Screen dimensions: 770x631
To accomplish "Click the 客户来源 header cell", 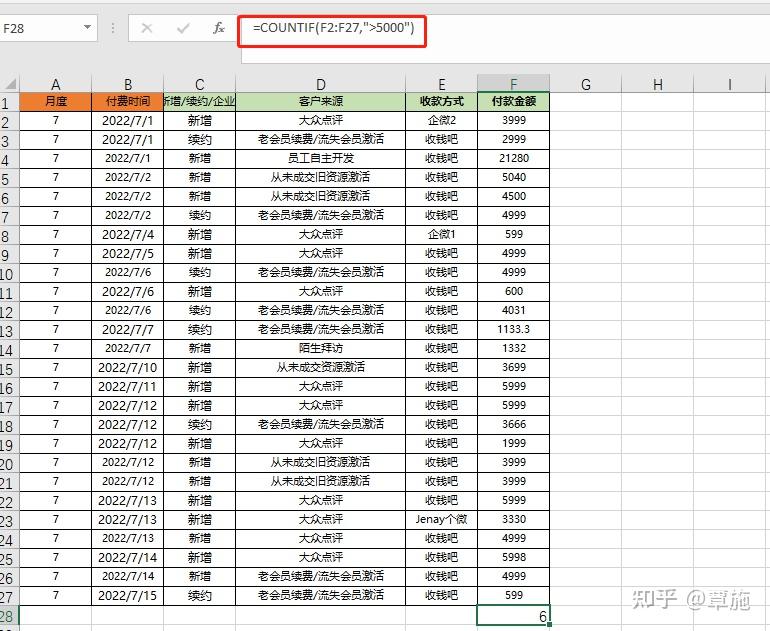I will point(321,102).
